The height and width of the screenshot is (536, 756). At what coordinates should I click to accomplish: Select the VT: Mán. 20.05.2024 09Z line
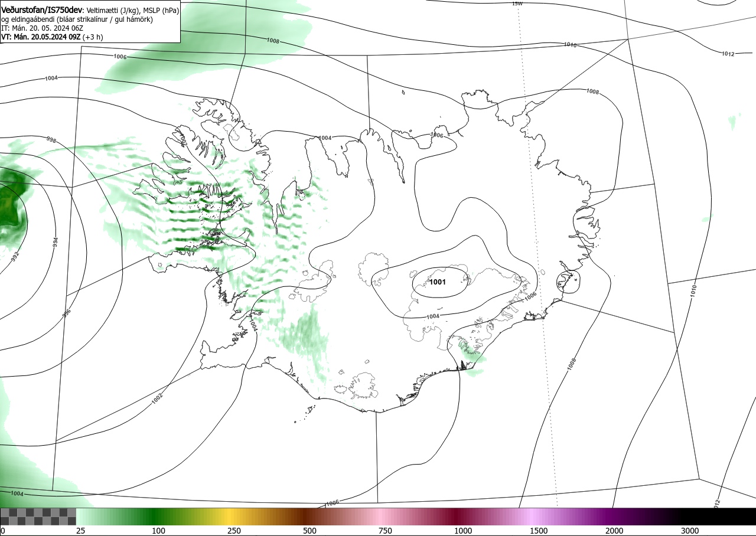(x=52, y=37)
